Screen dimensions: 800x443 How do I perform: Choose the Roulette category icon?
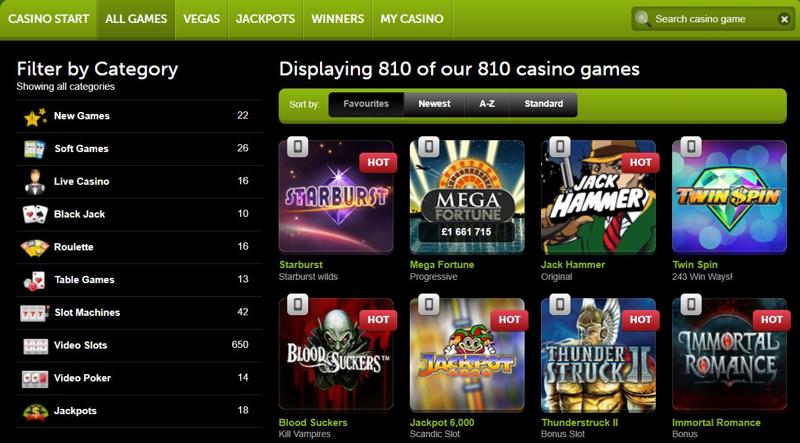(35, 248)
